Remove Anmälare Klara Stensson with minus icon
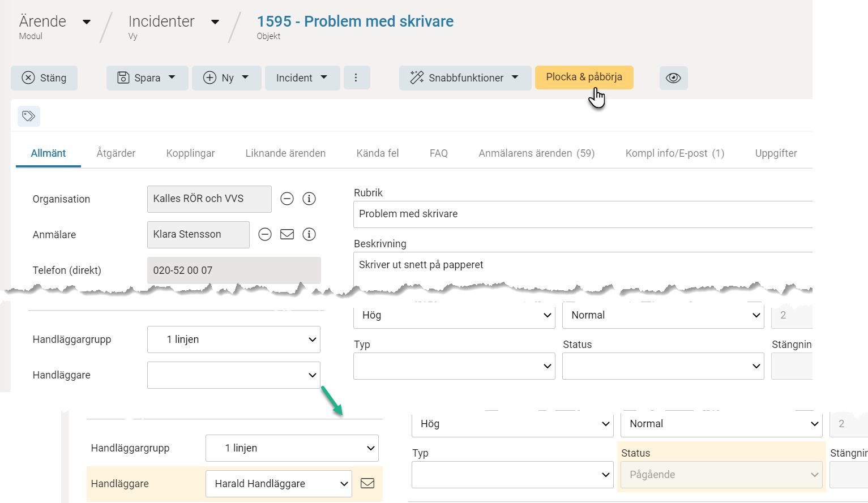 tap(265, 235)
